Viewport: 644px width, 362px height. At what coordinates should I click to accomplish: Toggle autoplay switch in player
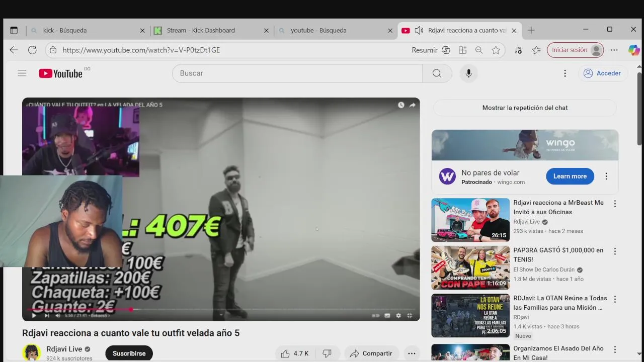coord(375,316)
